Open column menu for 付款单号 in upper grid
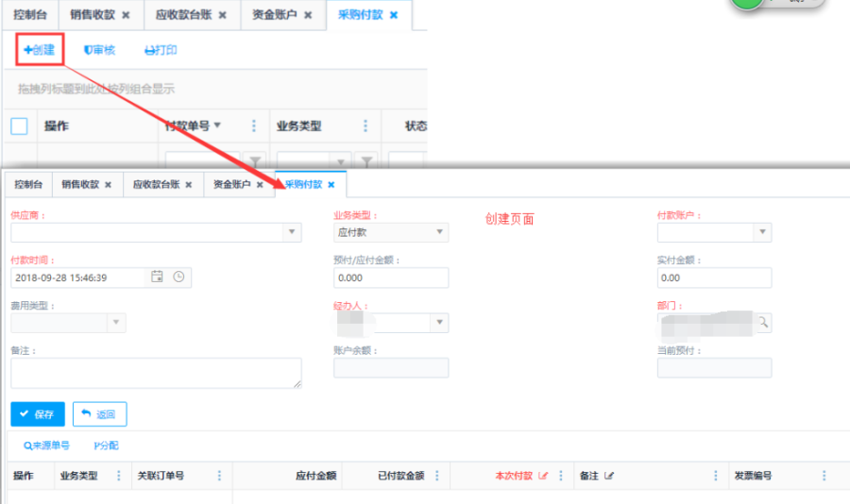The image size is (850, 504). click(x=253, y=126)
